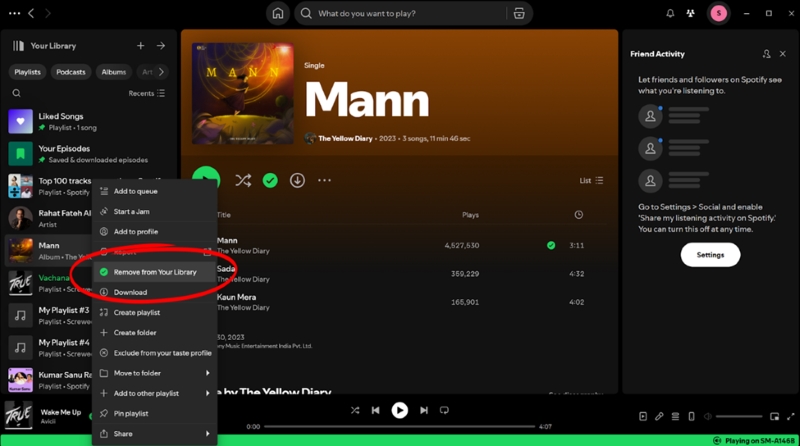This screenshot has width=800, height=446.
Task: Go to Spotify Home
Action: coord(278,13)
